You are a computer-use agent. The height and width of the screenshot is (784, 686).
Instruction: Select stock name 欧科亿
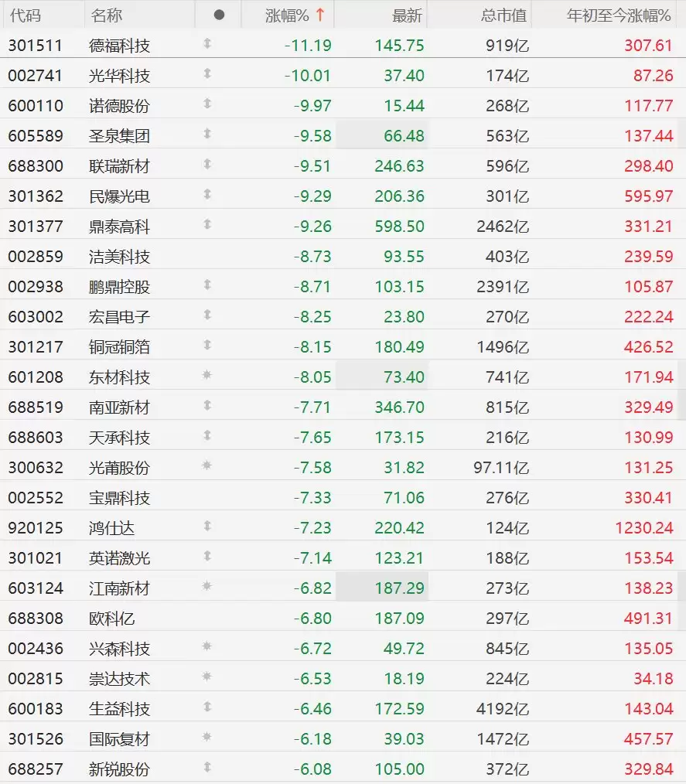[112, 619]
